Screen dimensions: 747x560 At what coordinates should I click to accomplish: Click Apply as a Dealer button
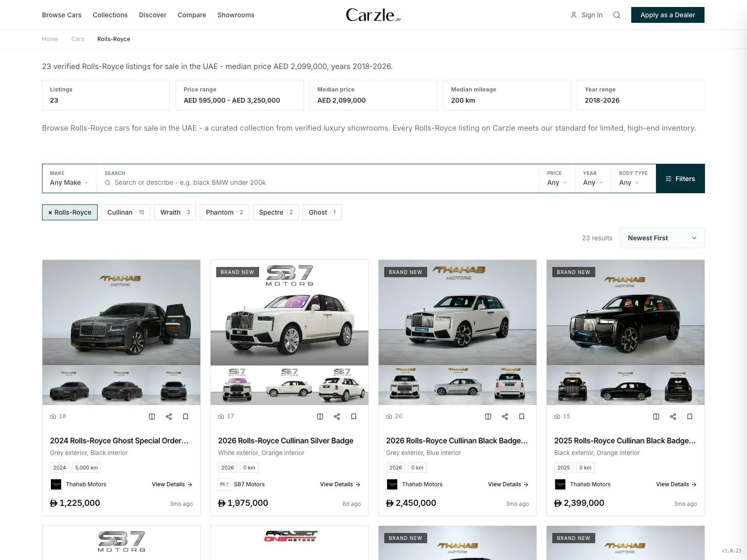(668, 15)
